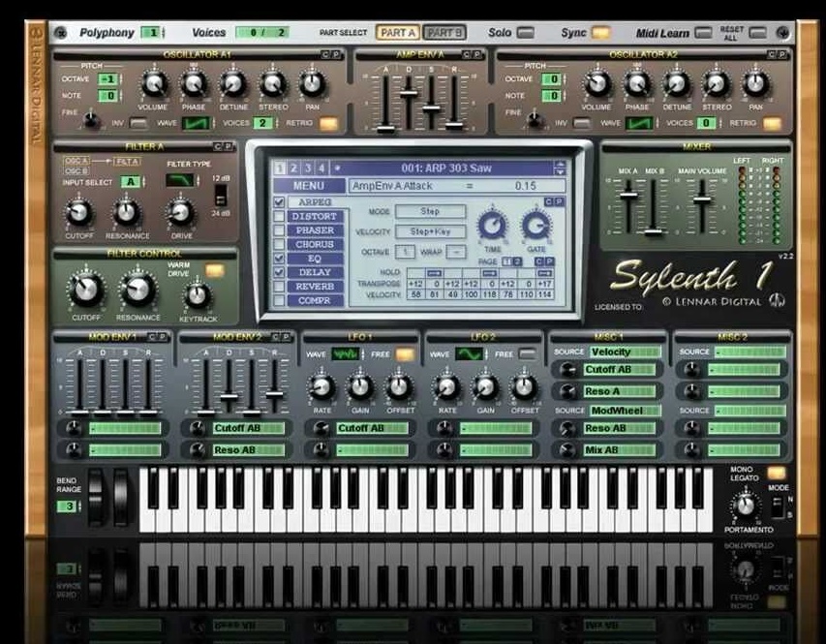
Task: Open the display MENU button
Action: [x=309, y=186]
